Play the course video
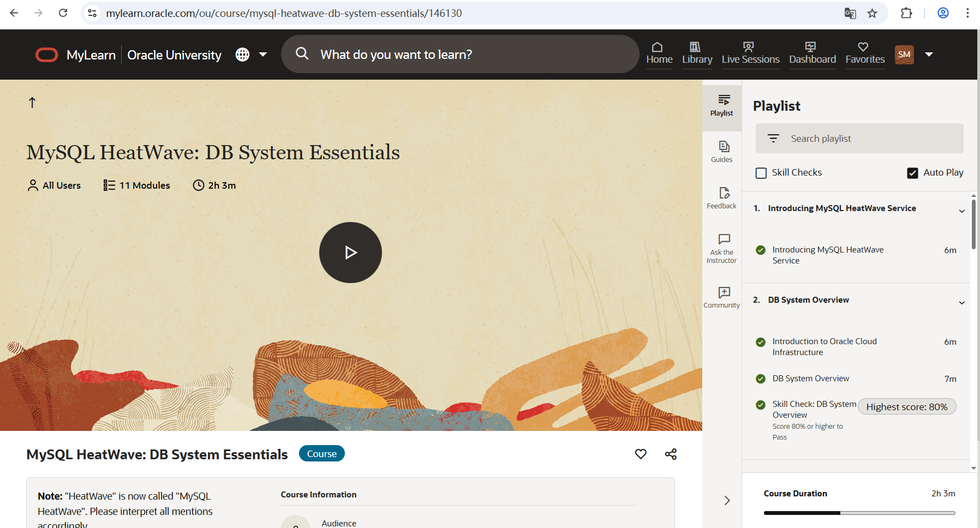 (x=350, y=253)
